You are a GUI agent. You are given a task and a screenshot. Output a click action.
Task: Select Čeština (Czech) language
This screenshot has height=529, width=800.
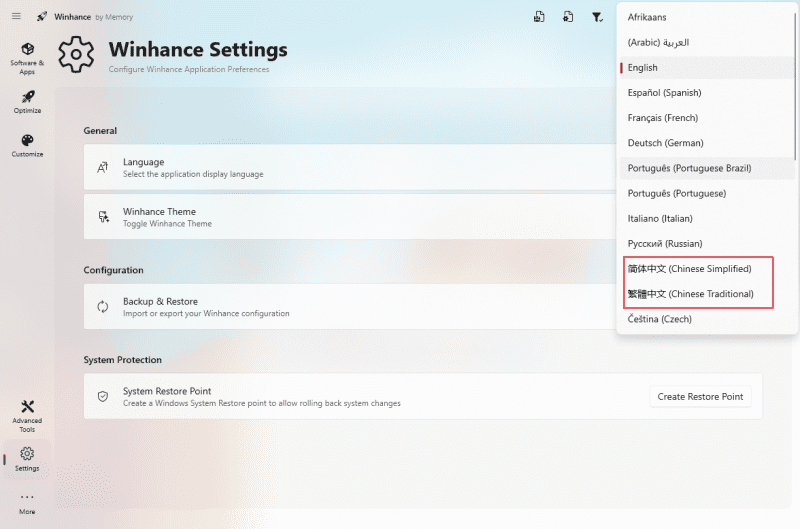(706, 319)
